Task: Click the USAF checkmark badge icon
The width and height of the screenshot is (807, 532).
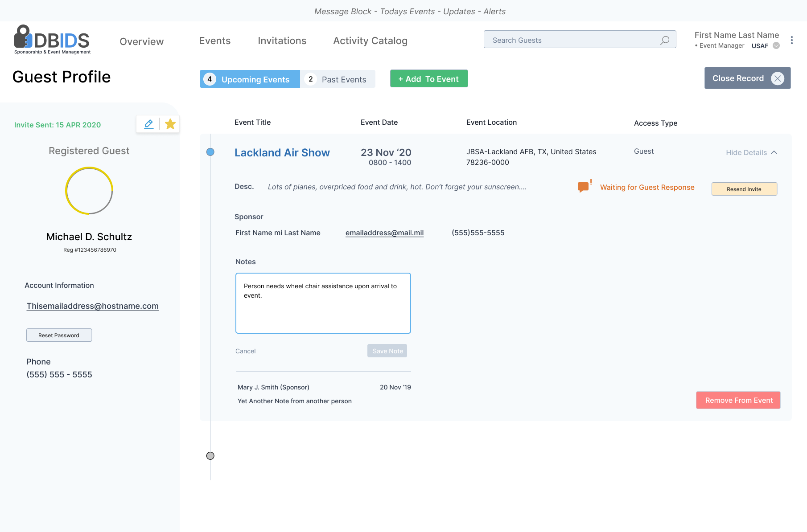Action: pyautogui.click(x=776, y=45)
